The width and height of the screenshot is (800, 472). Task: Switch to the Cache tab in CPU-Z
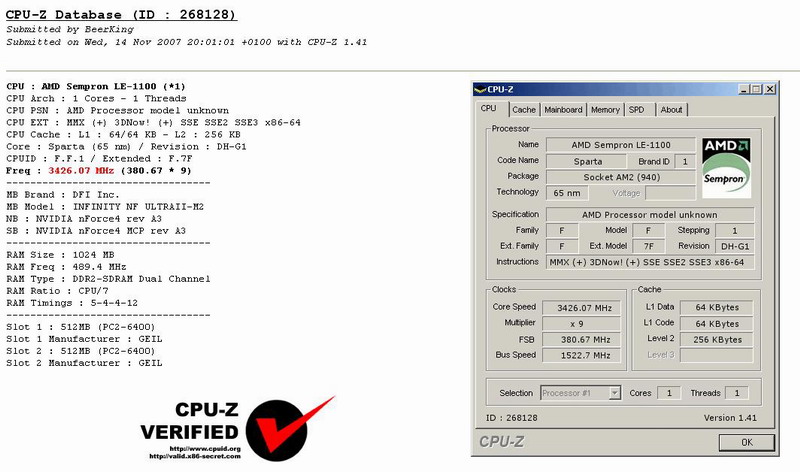pyautogui.click(x=523, y=110)
